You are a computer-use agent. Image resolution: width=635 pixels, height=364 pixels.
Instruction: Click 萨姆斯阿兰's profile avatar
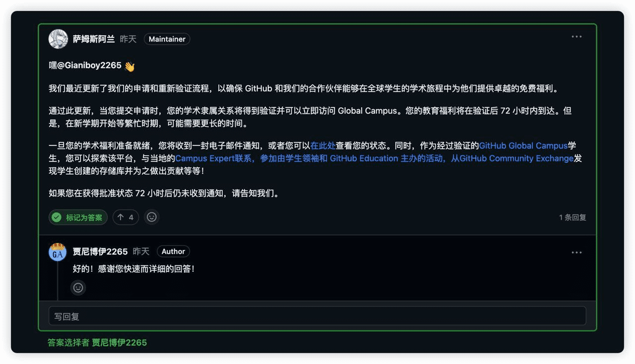click(58, 39)
